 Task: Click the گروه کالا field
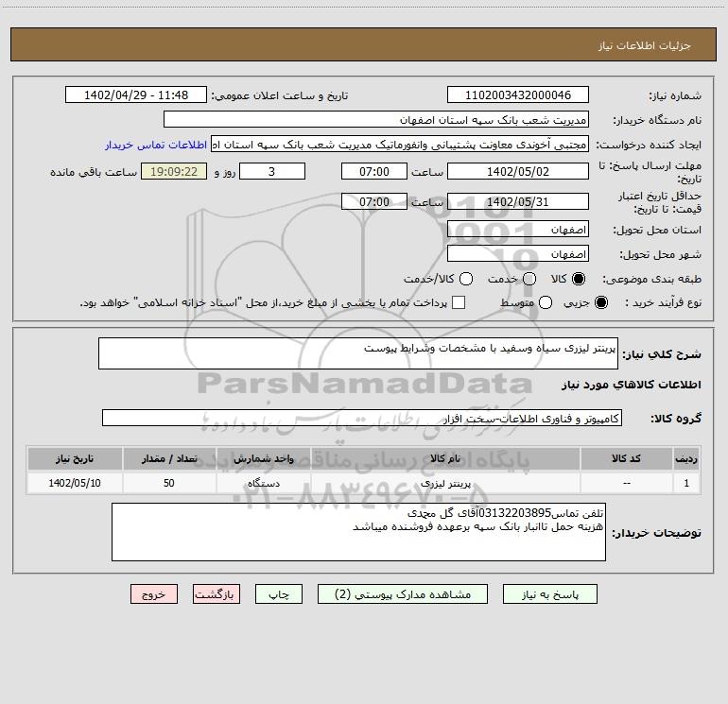362,418
